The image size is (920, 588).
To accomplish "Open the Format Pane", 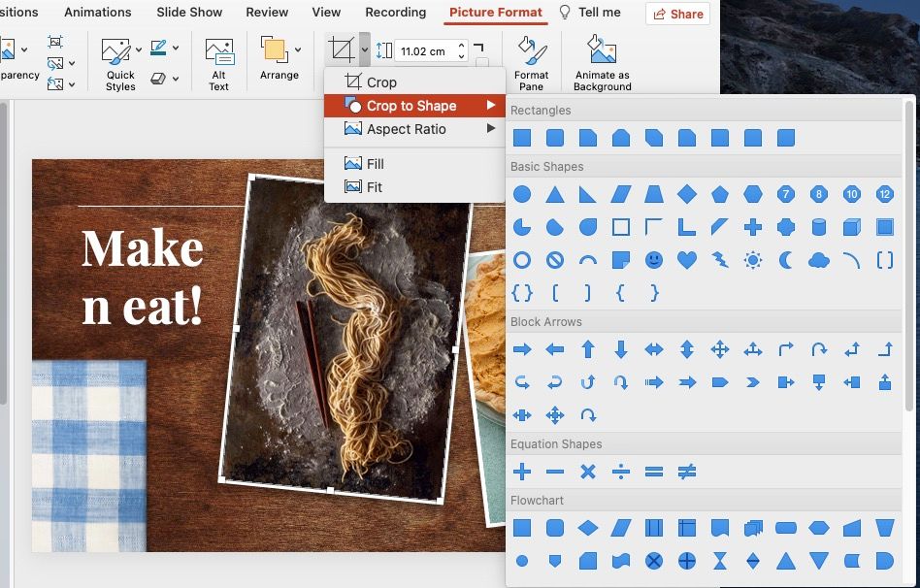I will (x=531, y=64).
